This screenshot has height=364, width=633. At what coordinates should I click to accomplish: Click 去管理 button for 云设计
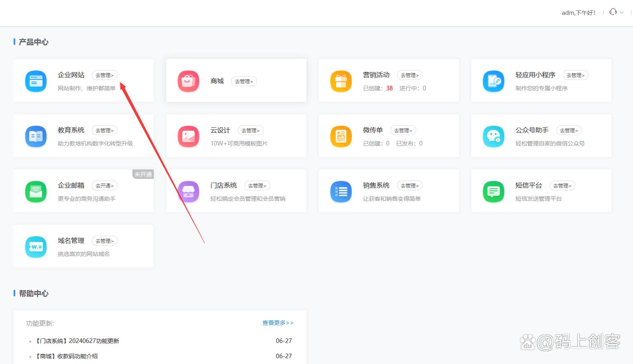(251, 130)
